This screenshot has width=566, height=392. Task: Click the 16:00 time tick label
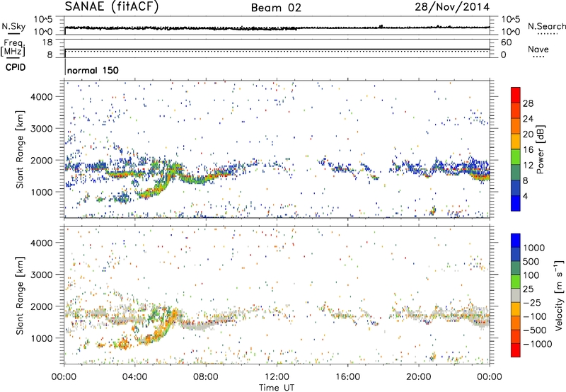[x=347, y=376]
